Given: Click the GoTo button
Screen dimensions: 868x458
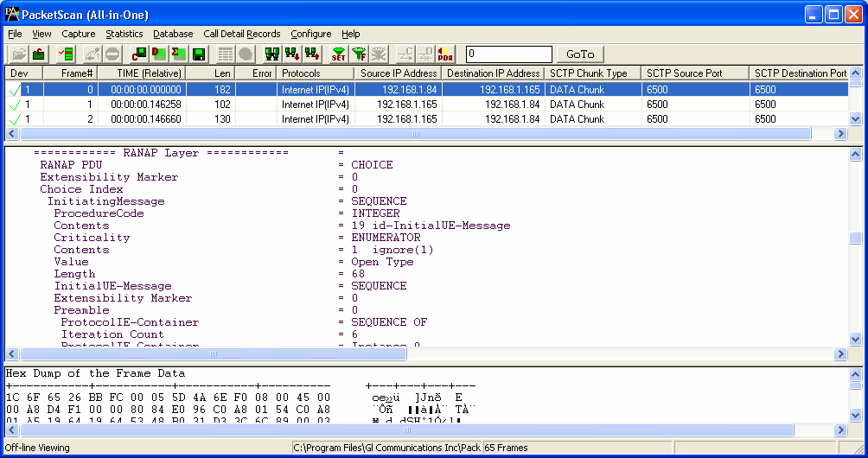Looking at the screenshot, I should pyautogui.click(x=579, y=54).
